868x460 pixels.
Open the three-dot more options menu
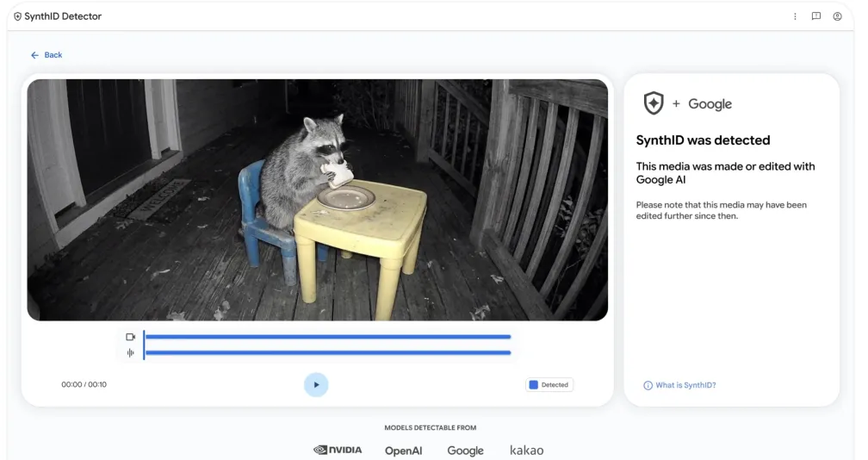795,16
